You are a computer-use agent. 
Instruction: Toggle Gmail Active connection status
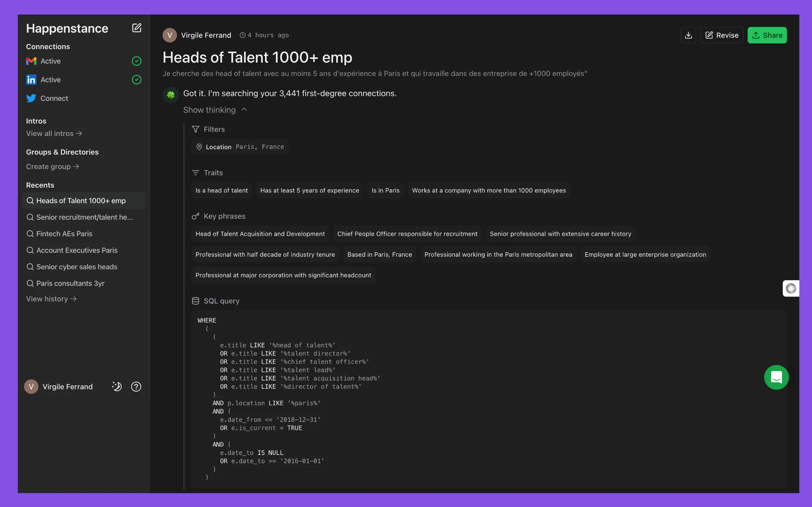[136, 61]
